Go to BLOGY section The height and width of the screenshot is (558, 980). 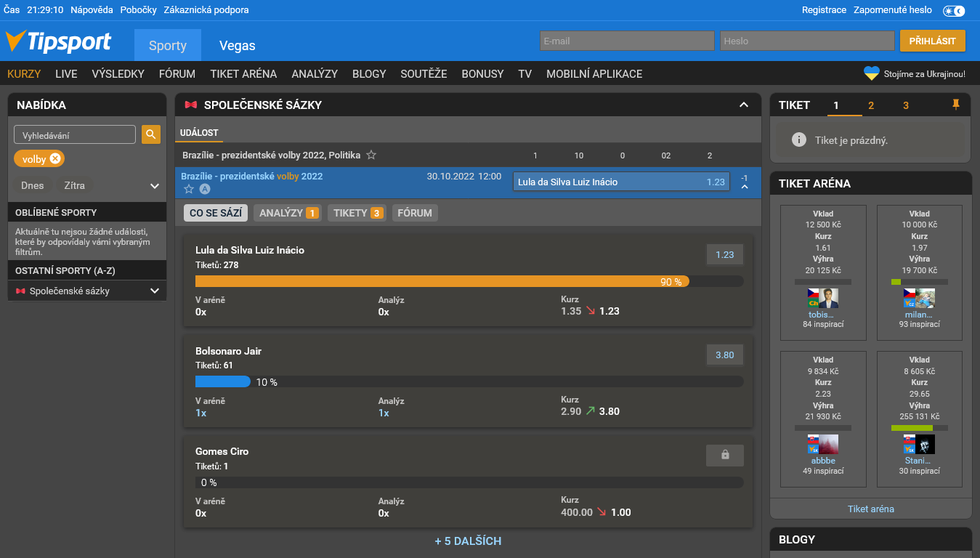(x=369, y=73)
